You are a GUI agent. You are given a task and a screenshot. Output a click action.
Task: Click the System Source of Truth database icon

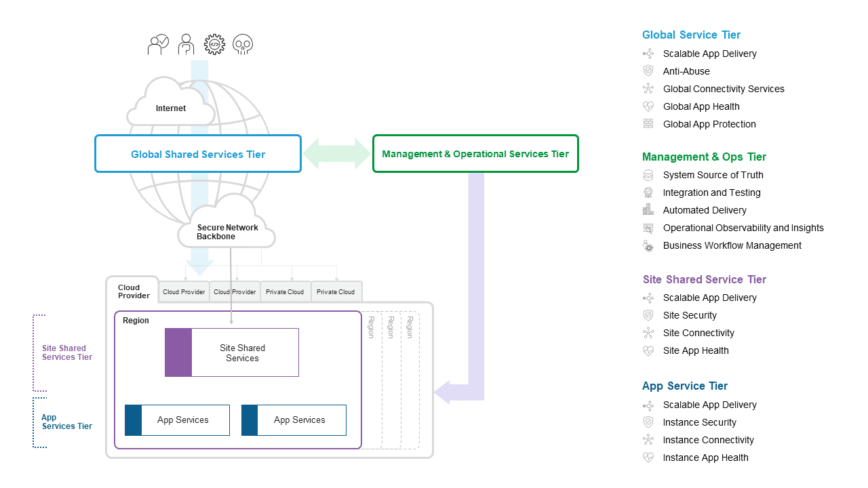648,175
